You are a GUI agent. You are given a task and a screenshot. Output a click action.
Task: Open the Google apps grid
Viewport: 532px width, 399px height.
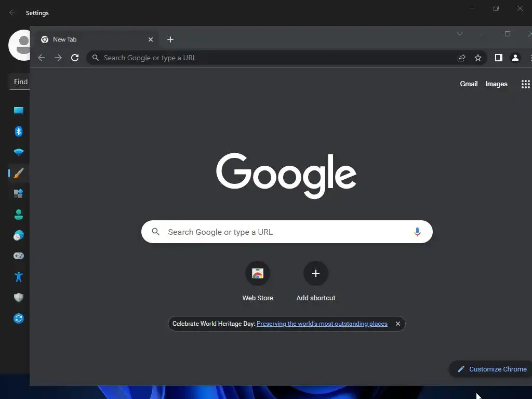tap(525, 84)
